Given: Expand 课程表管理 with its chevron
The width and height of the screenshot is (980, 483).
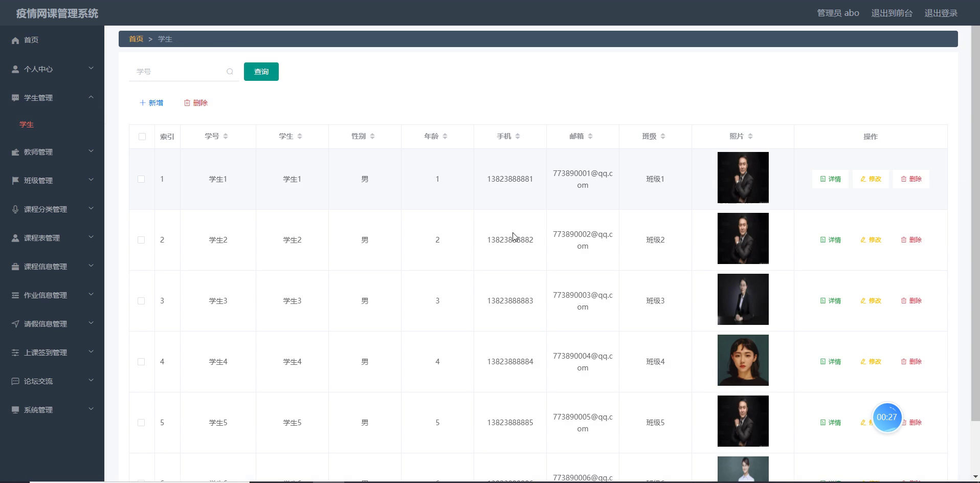Looking at the screenshot, I should pyautogui.click(x=91, y=237).
